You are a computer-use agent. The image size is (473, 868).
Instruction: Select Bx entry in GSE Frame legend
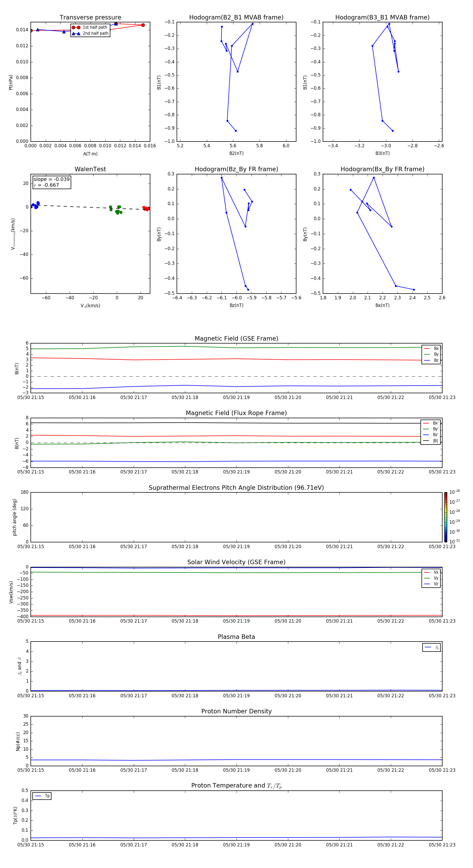[431, 349]
